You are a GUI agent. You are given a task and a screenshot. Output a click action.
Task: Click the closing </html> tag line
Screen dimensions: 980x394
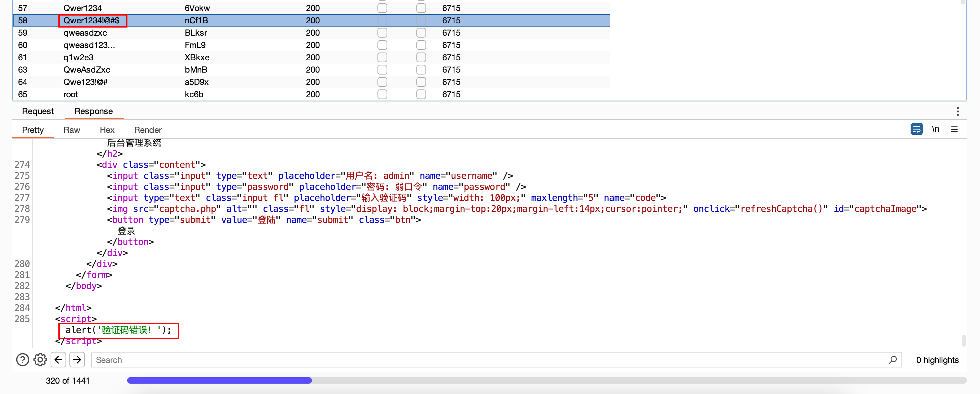pyautogui.click(x=73, y=308)
